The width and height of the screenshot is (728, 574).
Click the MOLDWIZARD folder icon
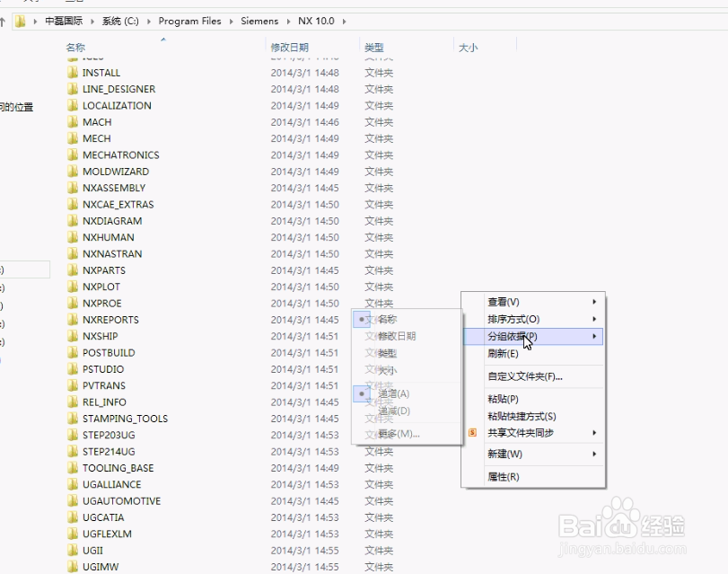73,172
